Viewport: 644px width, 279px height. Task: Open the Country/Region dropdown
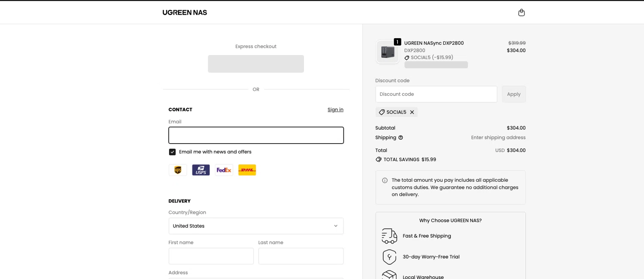tap(256, 226)
